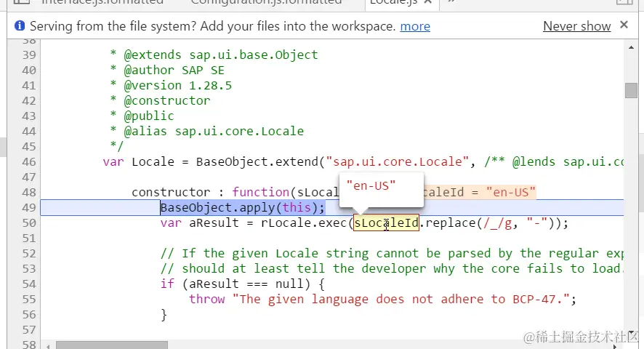This screenshot has height=349, width=644.
Task: Click the vertical scrollbar thumb
Action: pos(631,90)
